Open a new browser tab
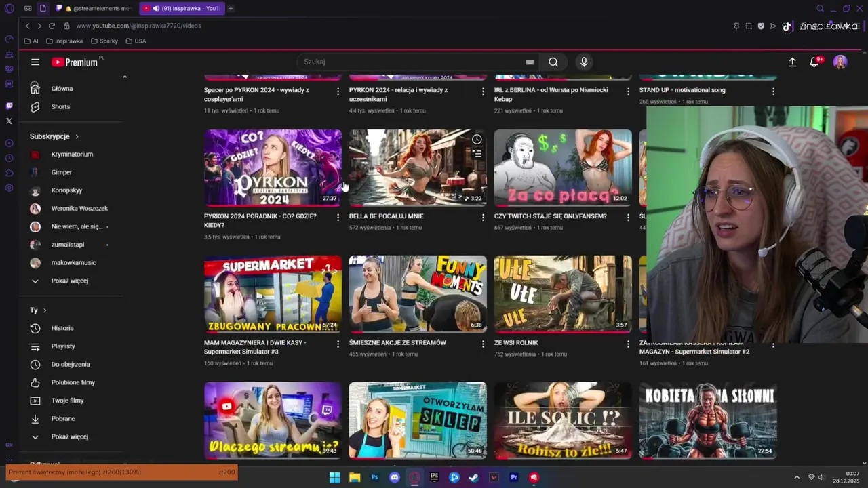This screenshot has height=488, width=868. [231, 8]
